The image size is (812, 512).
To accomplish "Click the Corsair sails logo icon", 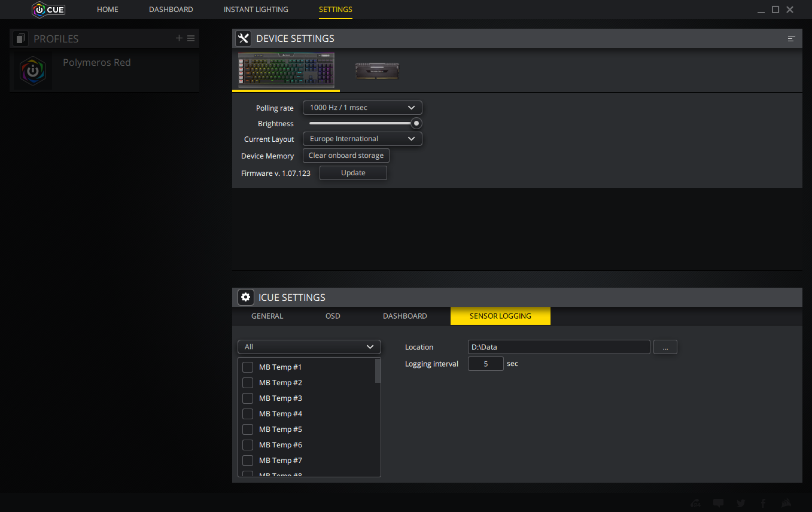I will 786,503.
